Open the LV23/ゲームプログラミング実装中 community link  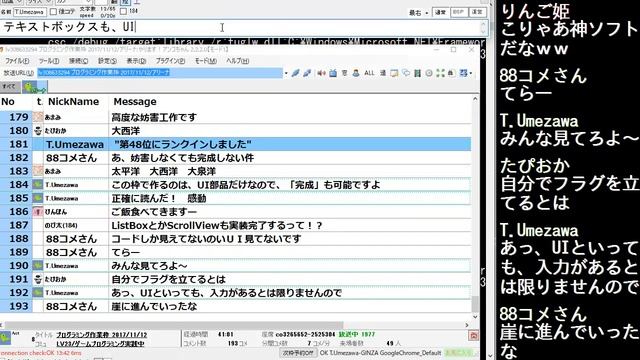coord(100,344)
